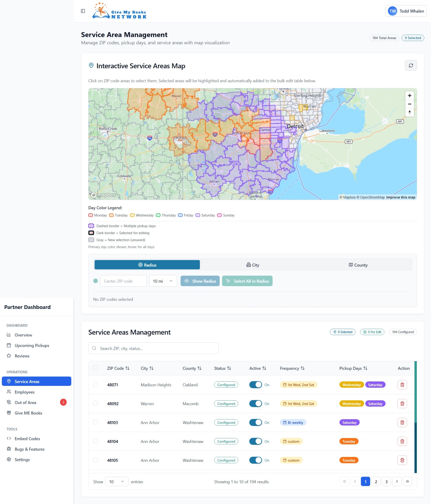Open the Out of Area page

tap(25, 402)
